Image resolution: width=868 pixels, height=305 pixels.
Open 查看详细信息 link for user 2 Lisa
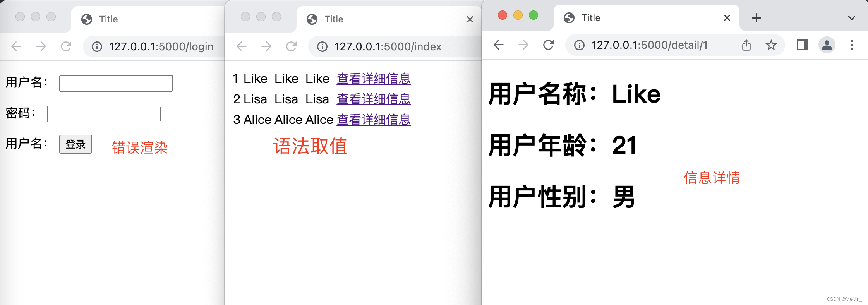click(x=374, y=99)
